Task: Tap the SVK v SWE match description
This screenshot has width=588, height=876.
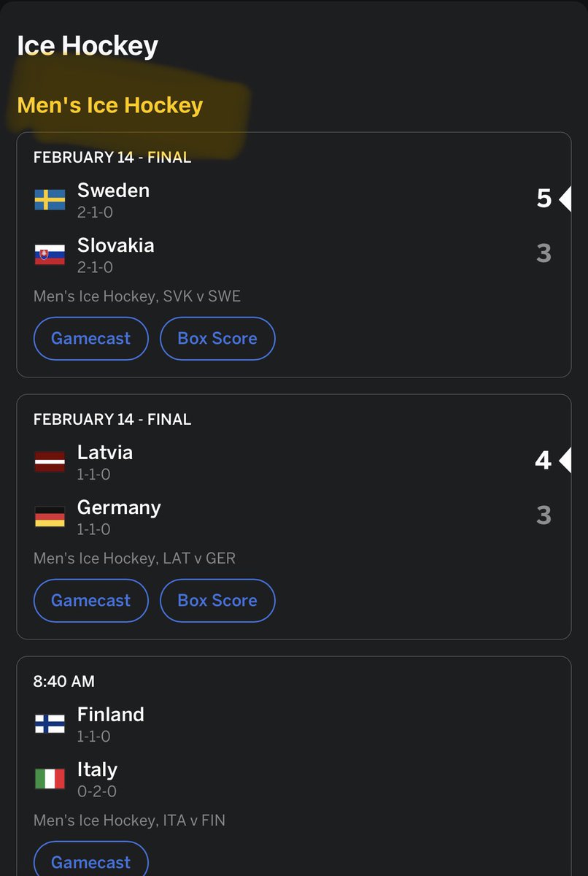Action: tap(137, 296)
